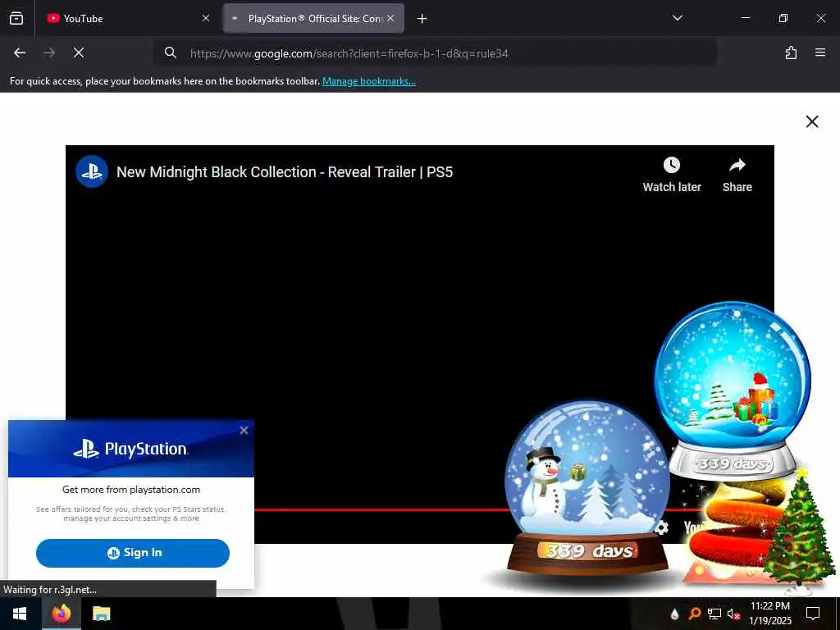Click the PlayStation channel avatar in video
The height and width of the screenshot is (630, 840).
click(92, 171)
